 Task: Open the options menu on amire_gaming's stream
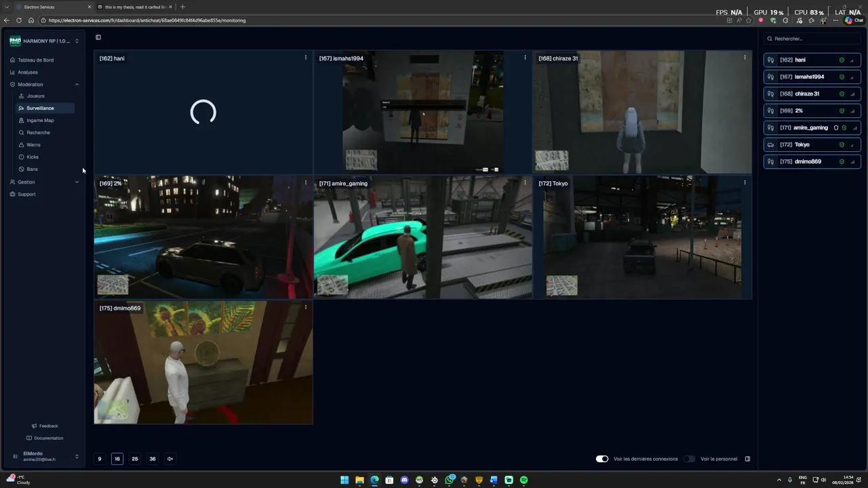pos(525,182)
